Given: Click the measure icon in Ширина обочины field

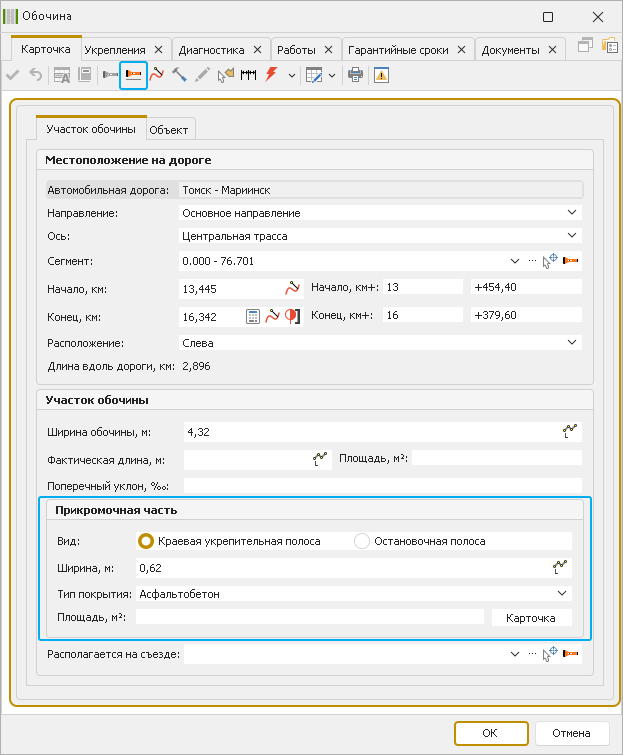Looking at the screenshot, I should pyautogui.click(x=571, y=432).
